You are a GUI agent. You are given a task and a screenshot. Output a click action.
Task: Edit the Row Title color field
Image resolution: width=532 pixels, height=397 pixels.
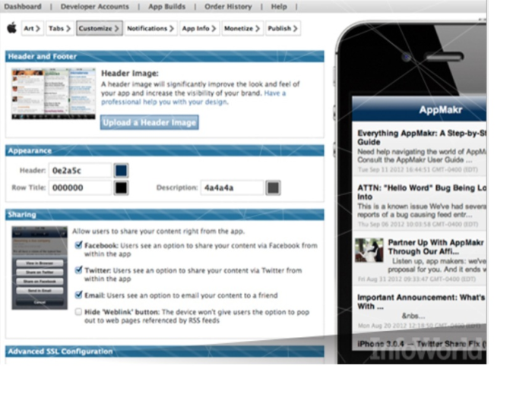[80, 187]
